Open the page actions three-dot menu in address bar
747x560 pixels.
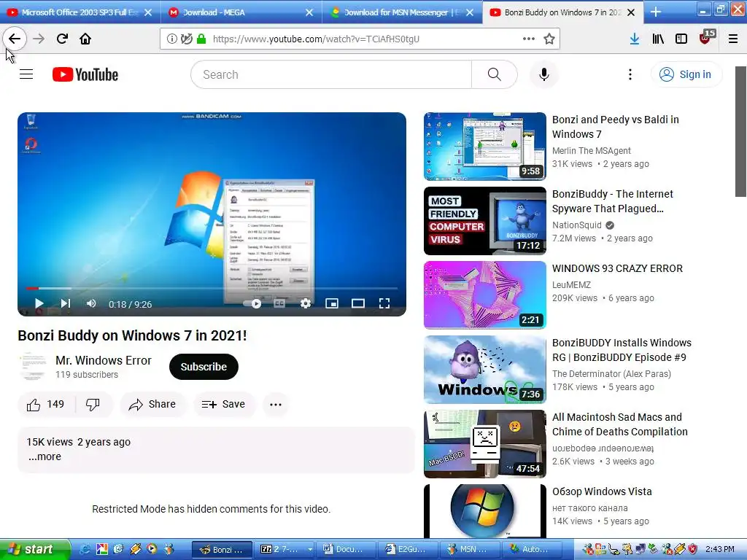click(x=528, y=39)
